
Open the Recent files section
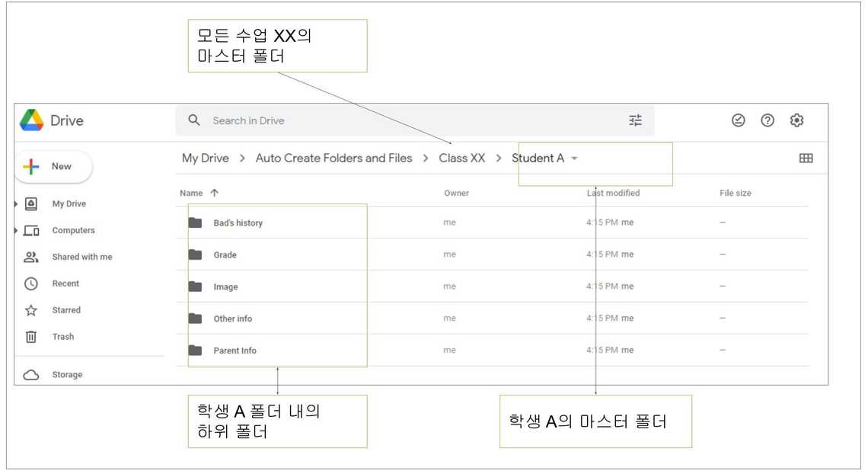point(65,283)
